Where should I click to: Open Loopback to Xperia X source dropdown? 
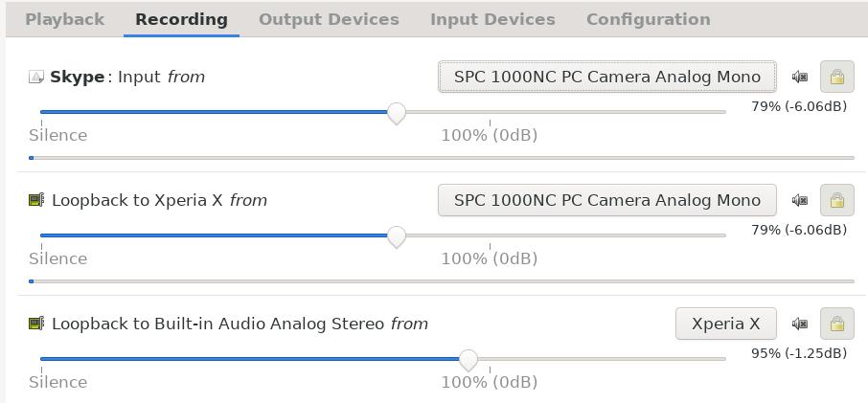tap(607, 200)
